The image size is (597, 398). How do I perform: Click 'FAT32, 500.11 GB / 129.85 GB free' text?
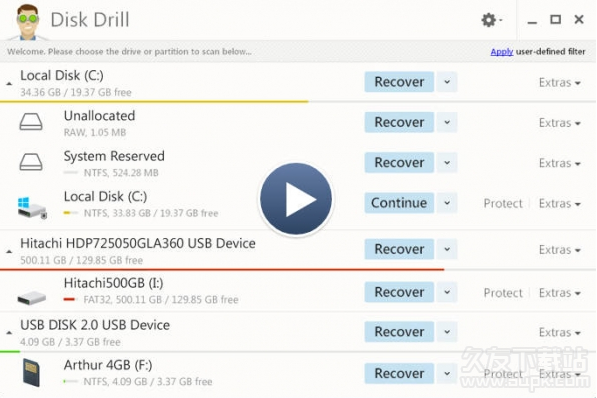(161, 300)
